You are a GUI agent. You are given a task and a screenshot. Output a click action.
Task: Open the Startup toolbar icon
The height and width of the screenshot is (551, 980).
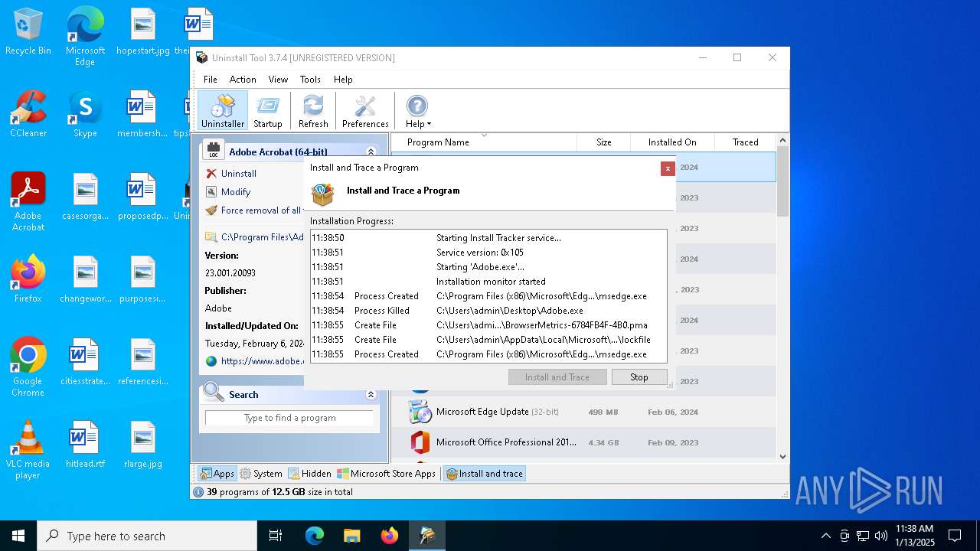(268, 111)
